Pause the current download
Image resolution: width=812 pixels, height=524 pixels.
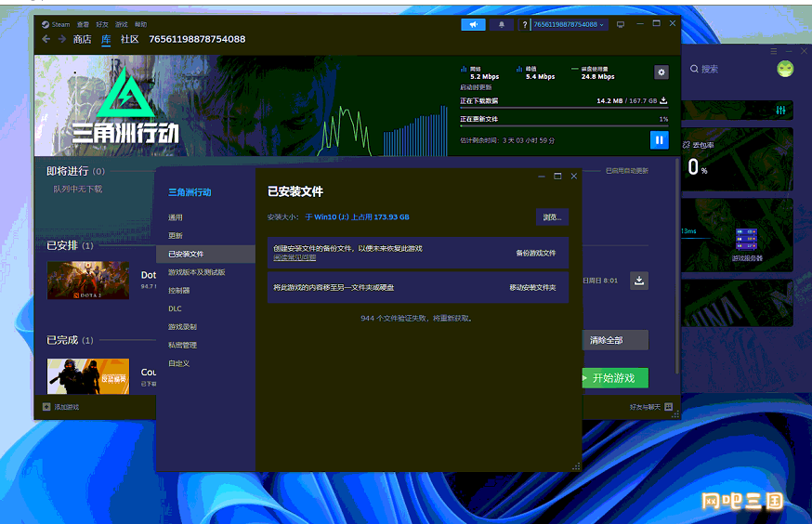point(660,139)
